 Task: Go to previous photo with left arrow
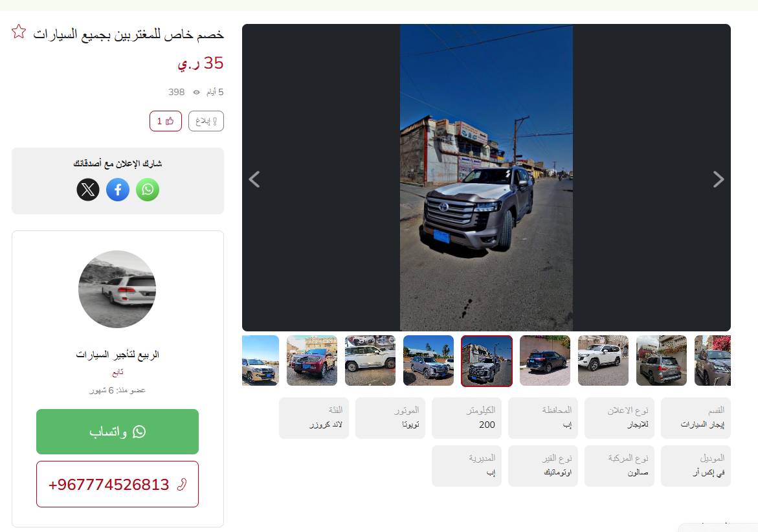(254, 179)
